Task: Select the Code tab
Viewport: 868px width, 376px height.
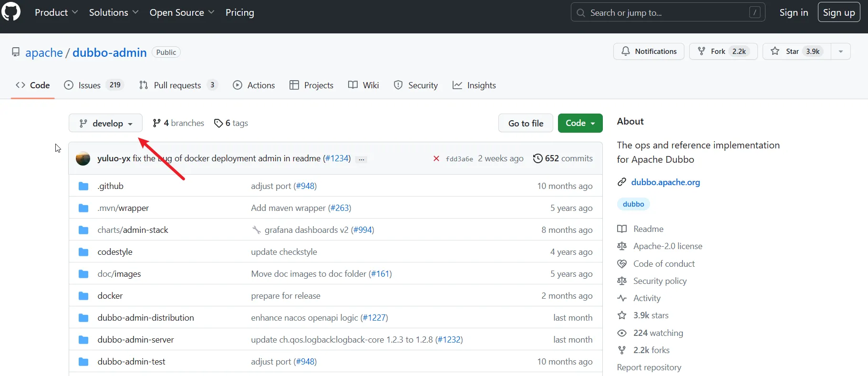Action: 32,85
